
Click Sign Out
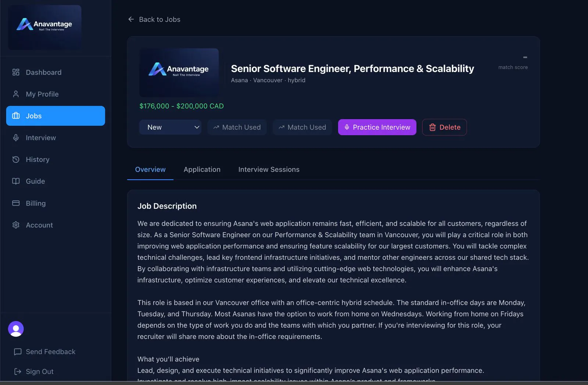point(34,371)
